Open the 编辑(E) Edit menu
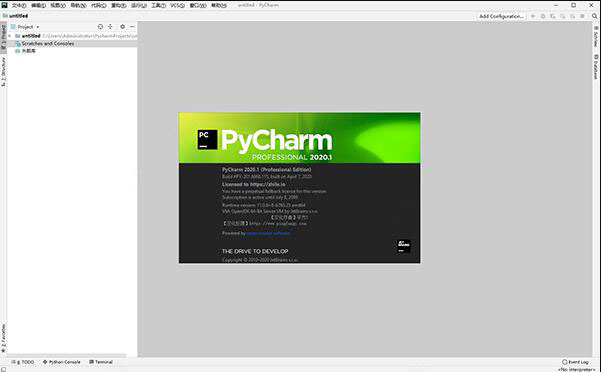Viewport: 601px width, 372px height. (38, 5)
